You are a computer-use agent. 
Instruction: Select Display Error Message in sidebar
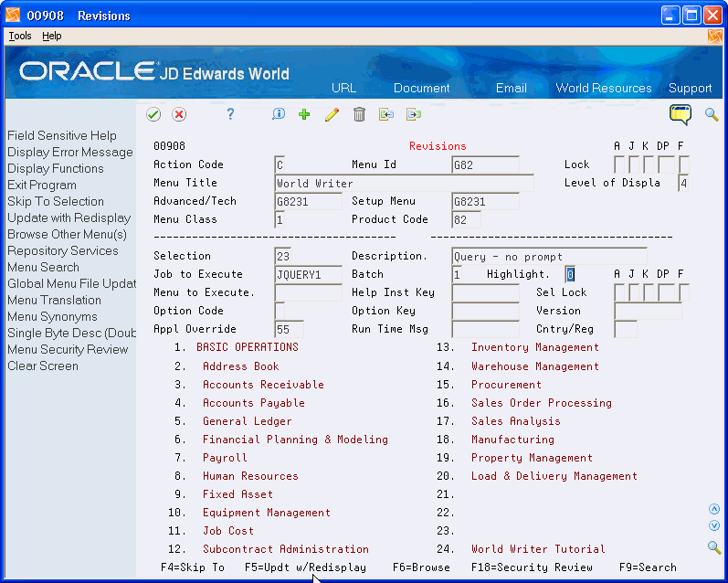click(70, 153)
